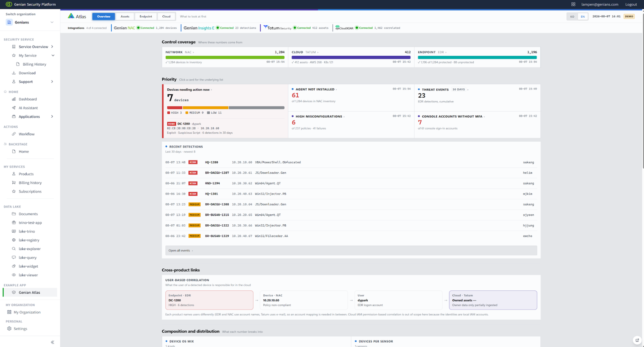644x347 pixels.
Task: Click the Genian NAC integration status
Action: click(x=145, y=28)
